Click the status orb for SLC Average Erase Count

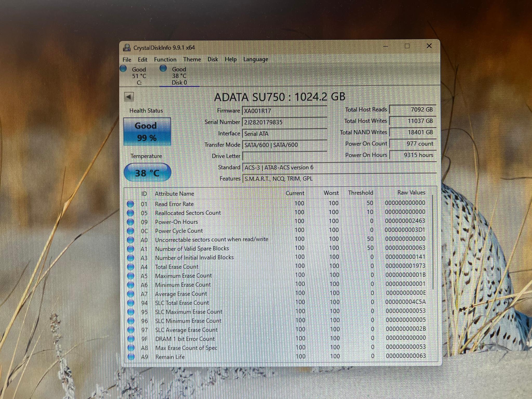pyautogui.click(x=131, y=330)
